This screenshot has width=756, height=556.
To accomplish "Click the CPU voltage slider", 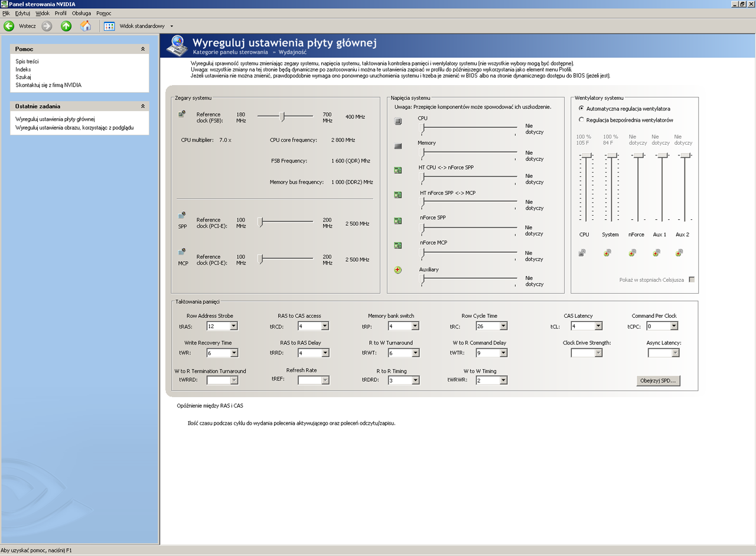I will click(x=468, y=128).
